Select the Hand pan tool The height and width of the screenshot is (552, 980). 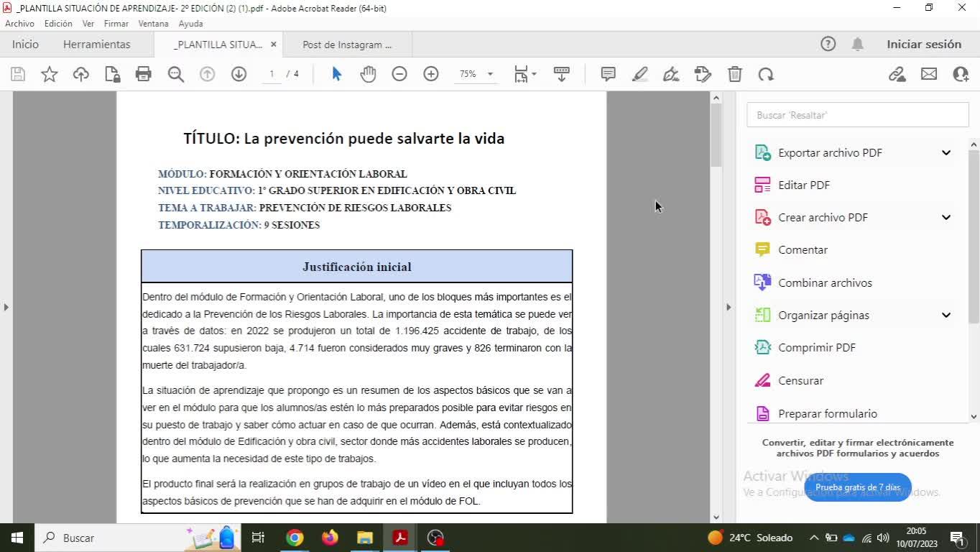click(368, 74)
